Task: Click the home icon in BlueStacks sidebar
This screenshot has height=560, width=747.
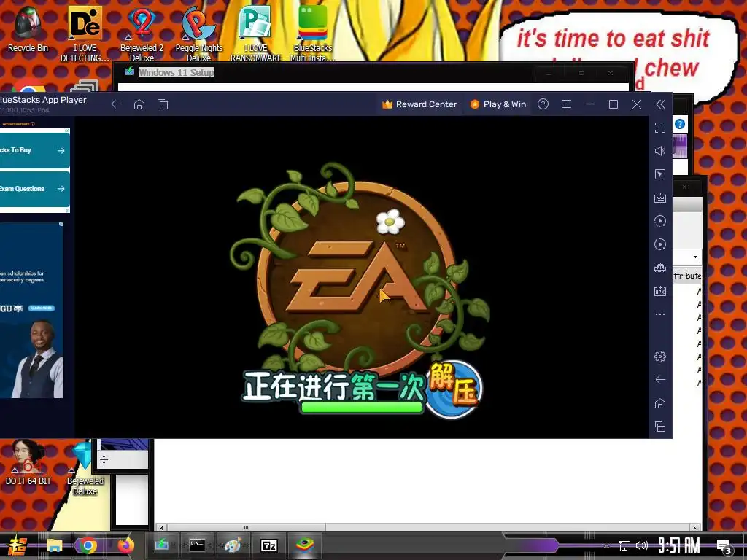Action: [659, 403]
